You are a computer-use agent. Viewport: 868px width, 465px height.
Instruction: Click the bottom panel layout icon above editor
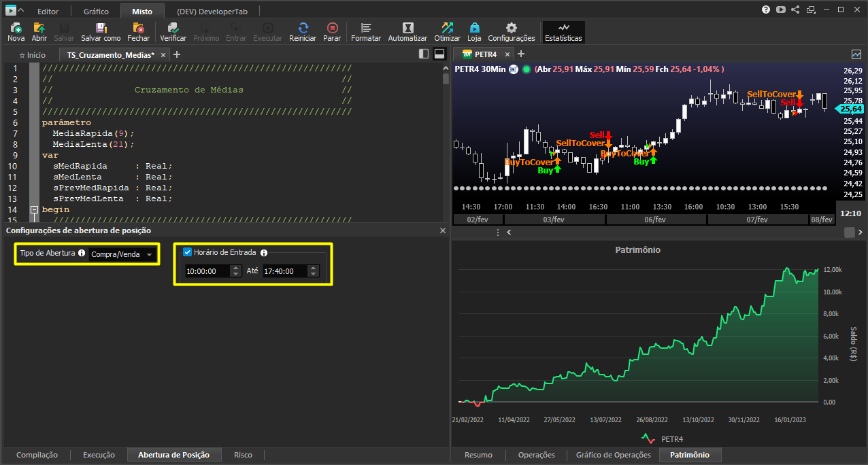tap(439, 54)
